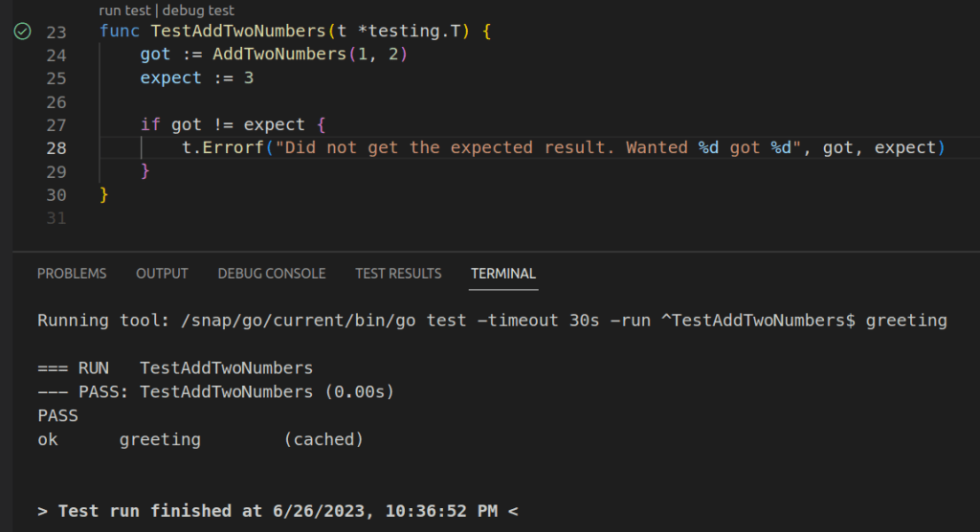The width and height of the screenshot is (980, 532).
Task: Switch to the PROBLEMS tab
Action: coord(72,274)
